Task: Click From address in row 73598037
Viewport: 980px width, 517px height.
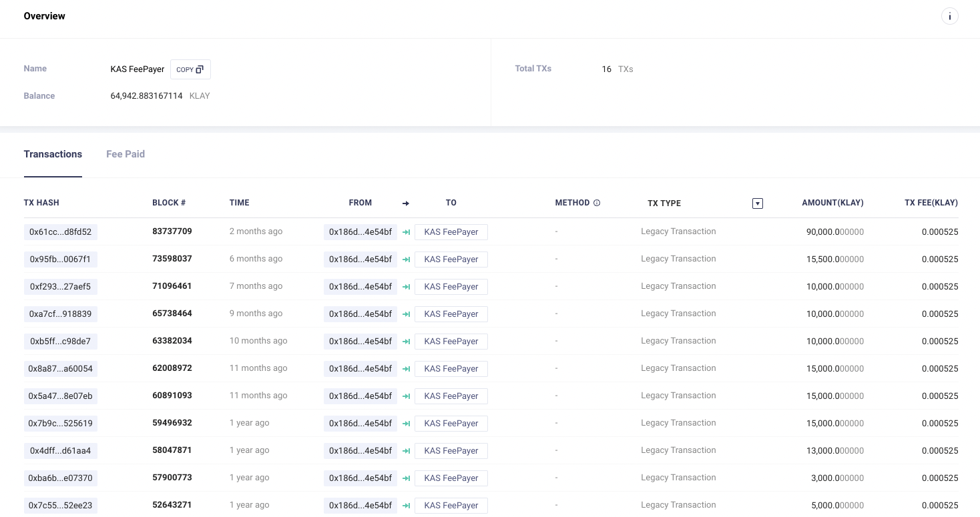Action: click(x=360, y=260)
